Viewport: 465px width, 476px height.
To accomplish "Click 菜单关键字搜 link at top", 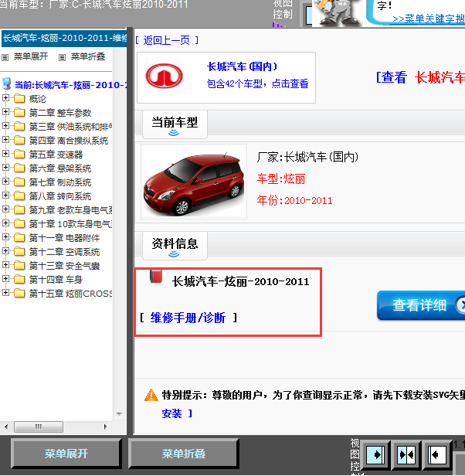I will [x=428, y=19].
